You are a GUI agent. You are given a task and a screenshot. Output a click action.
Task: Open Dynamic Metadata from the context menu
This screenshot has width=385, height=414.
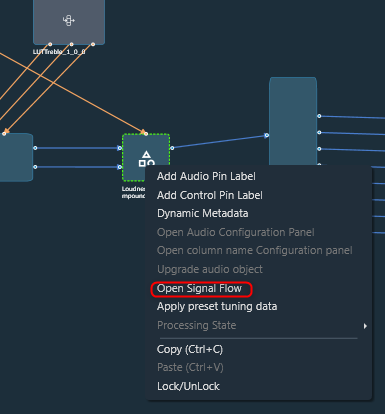[x=202, y=213]
